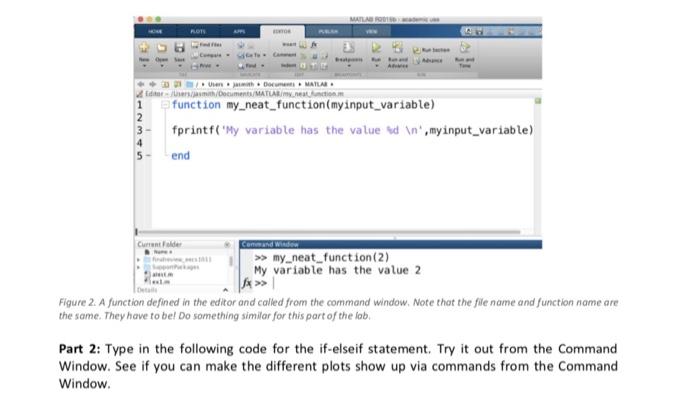700x408 pixels.
Task: Click the green macOS zoom window button
Action: [158, 19]
